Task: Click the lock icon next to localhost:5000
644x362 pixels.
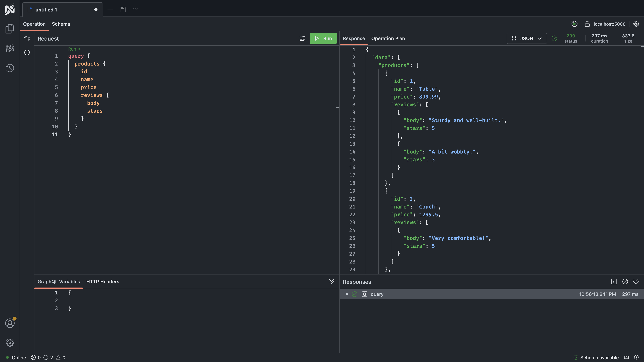Action: tap(587, 24)
